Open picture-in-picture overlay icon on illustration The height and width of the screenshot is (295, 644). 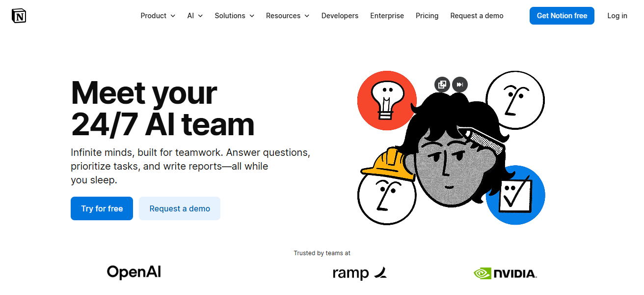point(442,85)
